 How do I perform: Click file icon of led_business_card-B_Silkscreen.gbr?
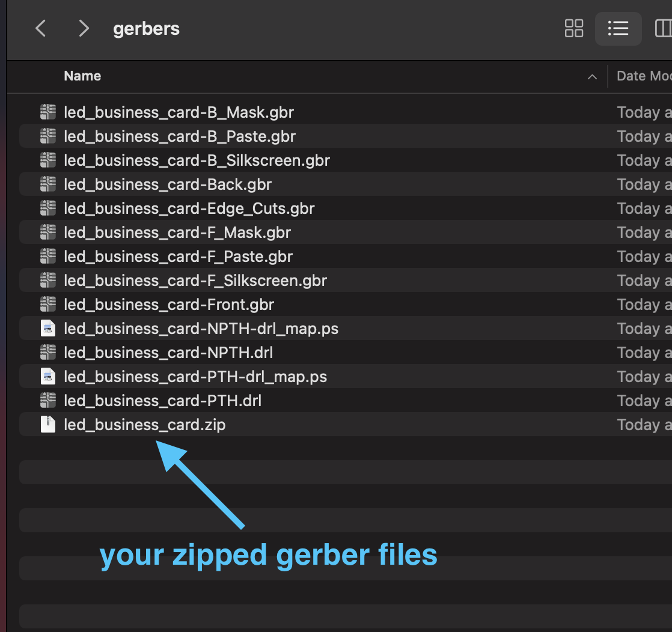[48, 160]
